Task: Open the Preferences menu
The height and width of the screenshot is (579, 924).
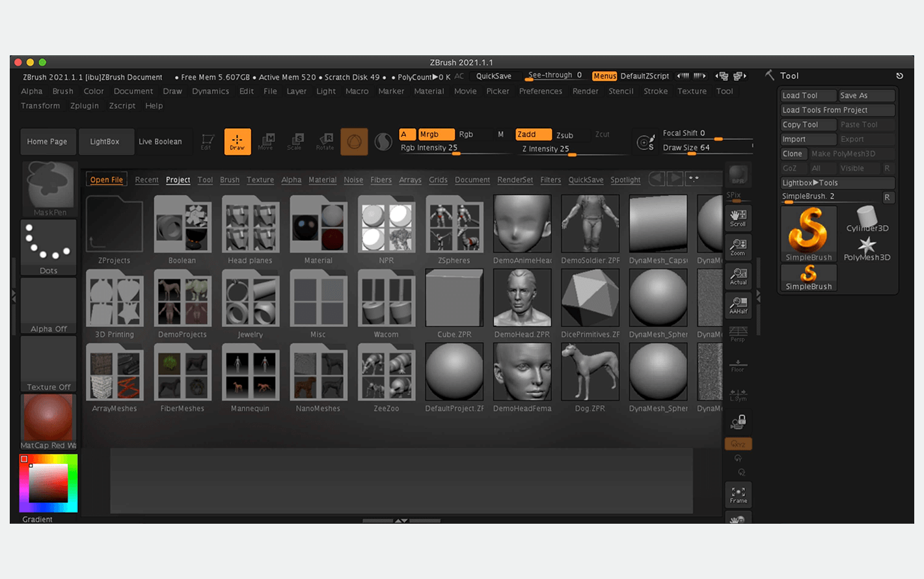Action: coord(540,91)
